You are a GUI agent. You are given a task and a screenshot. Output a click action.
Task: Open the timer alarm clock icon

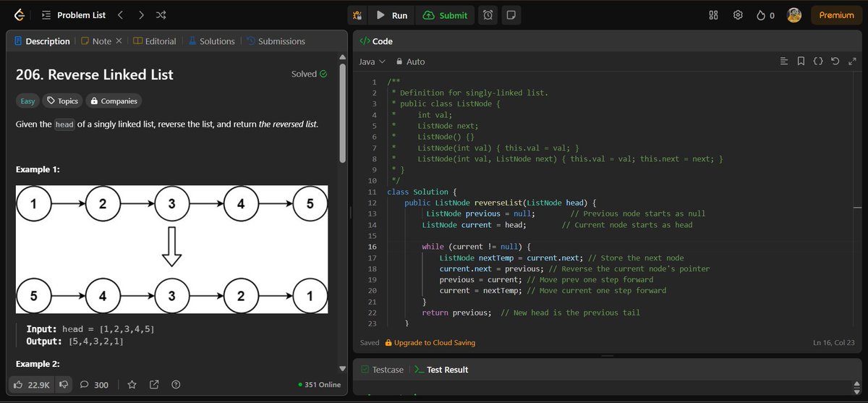click(x=489, y=15)
